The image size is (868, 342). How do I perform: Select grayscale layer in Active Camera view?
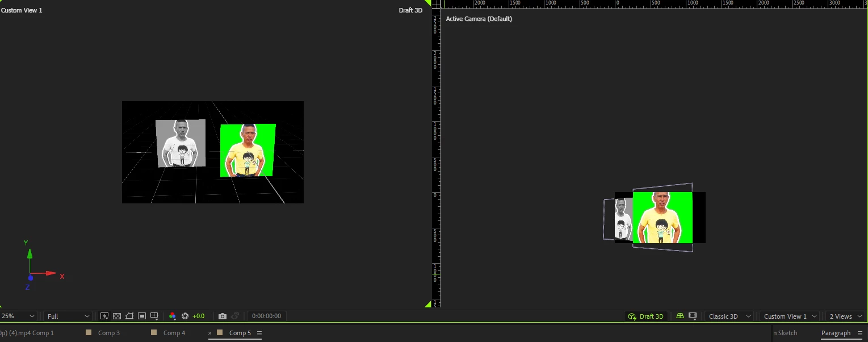click(623, 219)
